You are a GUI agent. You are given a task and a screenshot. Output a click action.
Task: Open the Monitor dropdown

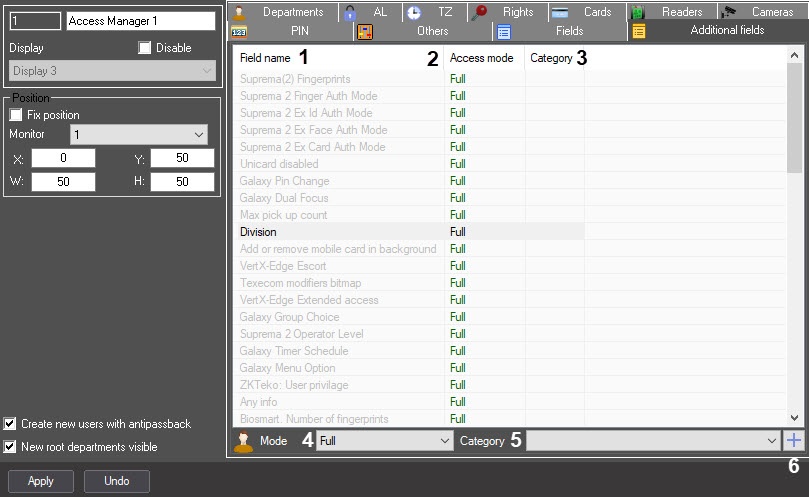click(x=139, y=135)
